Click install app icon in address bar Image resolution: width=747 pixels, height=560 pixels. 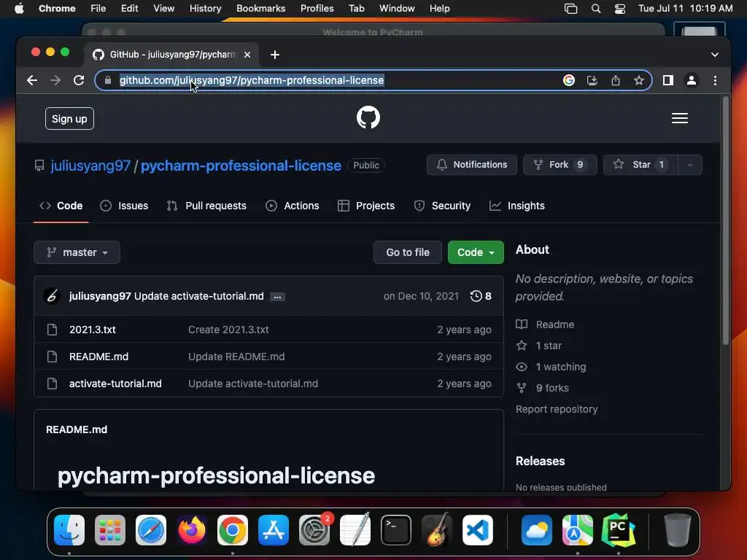(592, 80)
